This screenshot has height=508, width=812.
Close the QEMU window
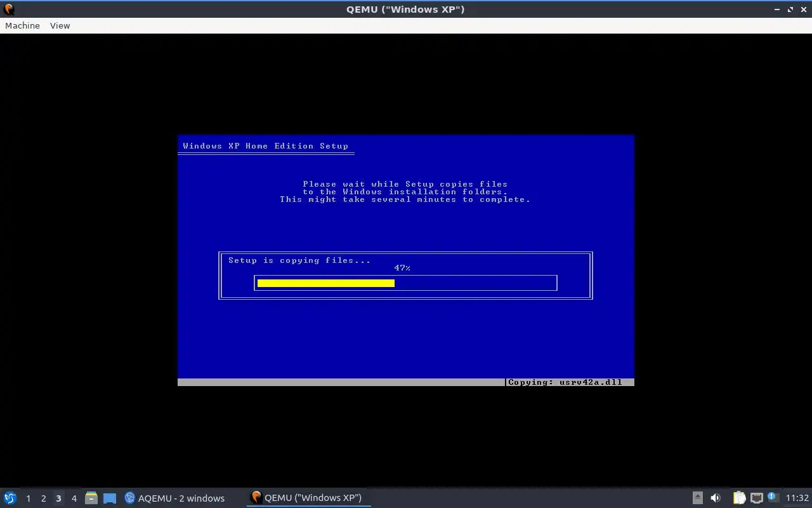[803, 10]
